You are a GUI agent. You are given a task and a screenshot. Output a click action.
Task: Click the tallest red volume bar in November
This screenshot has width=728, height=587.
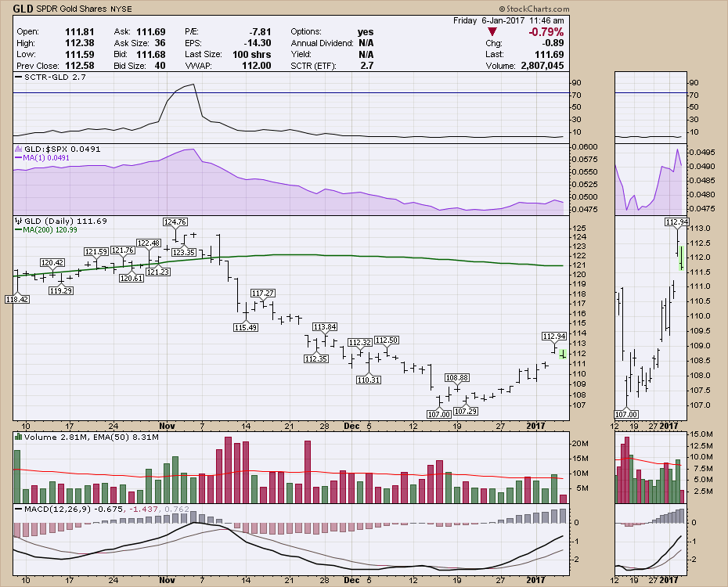click(228, 470)
